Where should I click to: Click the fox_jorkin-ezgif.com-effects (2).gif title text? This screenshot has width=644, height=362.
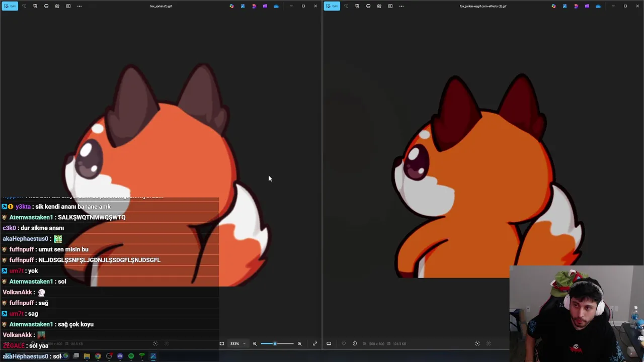pos(483,6)
